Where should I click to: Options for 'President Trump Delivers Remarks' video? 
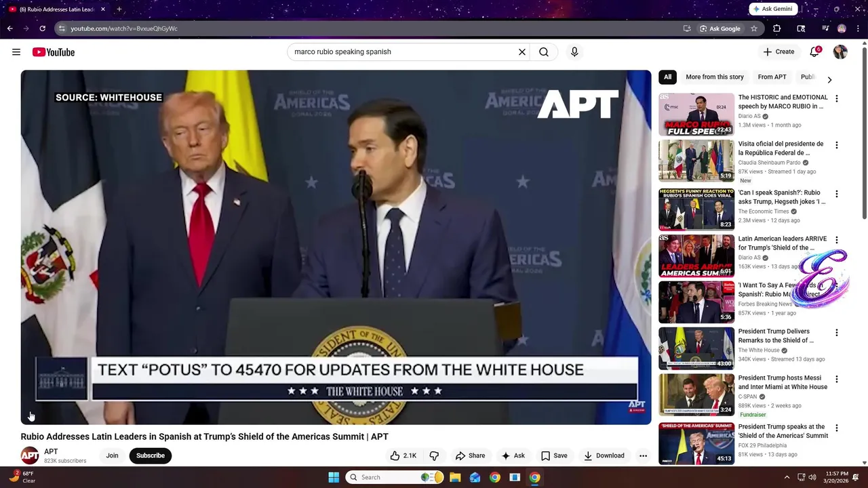click(x=837, y=333)
